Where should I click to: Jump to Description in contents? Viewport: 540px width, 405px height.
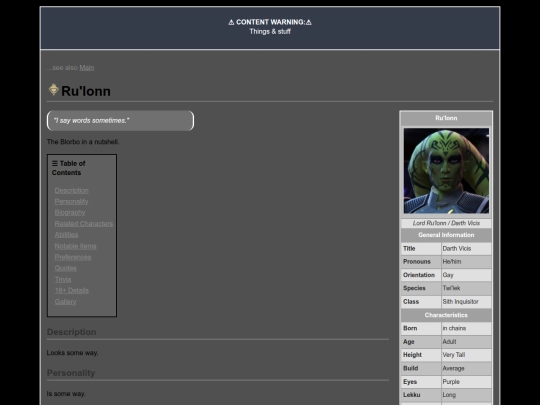click(72, 190)
